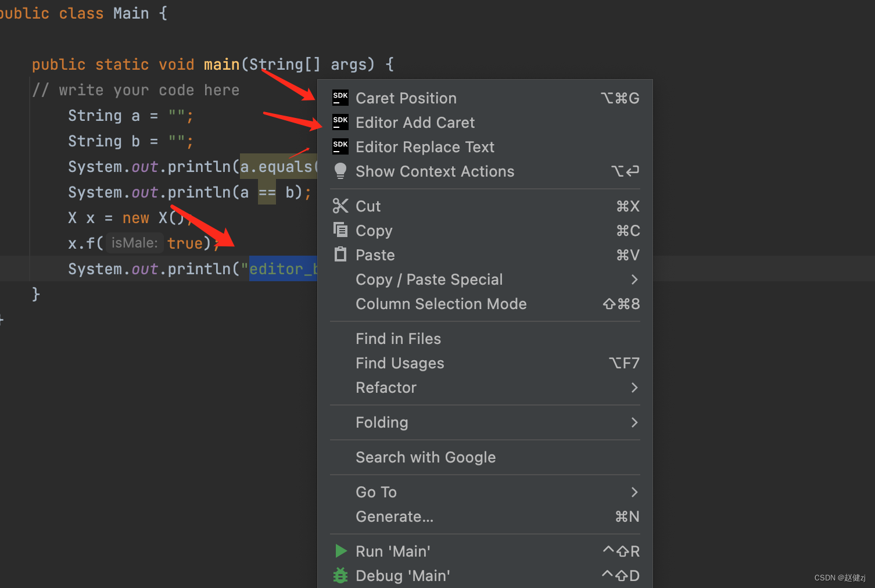Select Find in Files
Screen dimensions: 875x588
(485, 339)
